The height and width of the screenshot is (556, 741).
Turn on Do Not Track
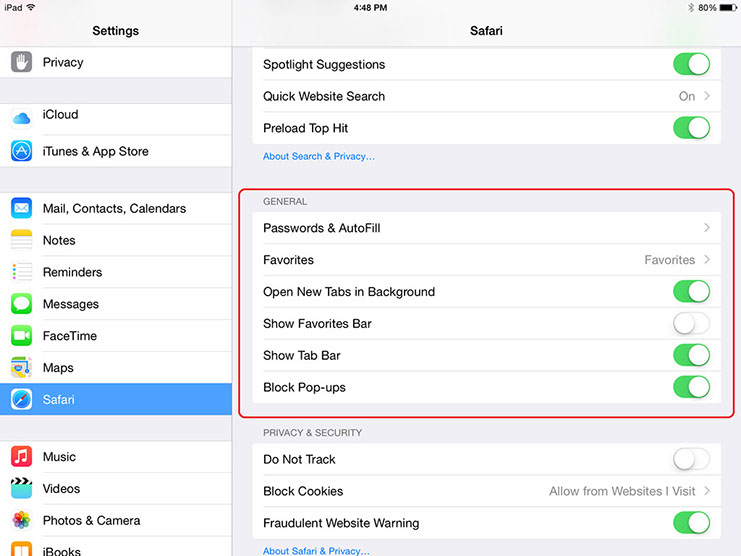[x=691, y=459]
